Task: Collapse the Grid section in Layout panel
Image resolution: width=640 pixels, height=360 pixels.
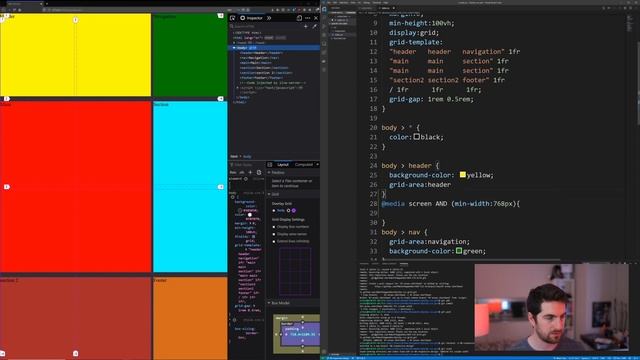Action: [x=269, y=194]
